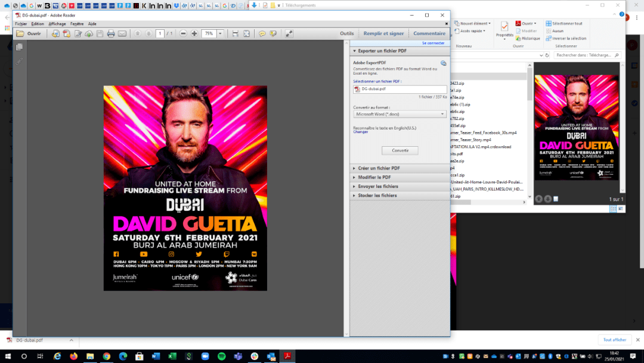The image size is (644, 363).
Task: Open Word from the taskbar
Action: (156, 356)
